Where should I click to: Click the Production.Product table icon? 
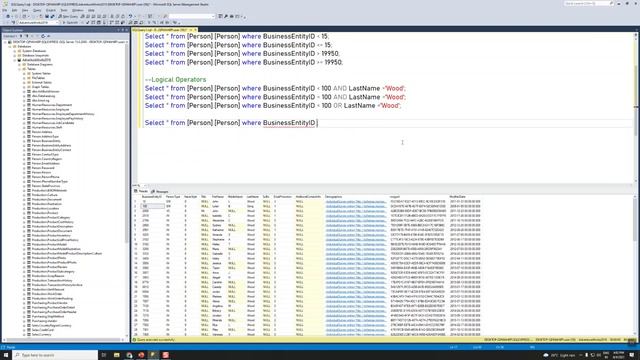pos(29,213)
